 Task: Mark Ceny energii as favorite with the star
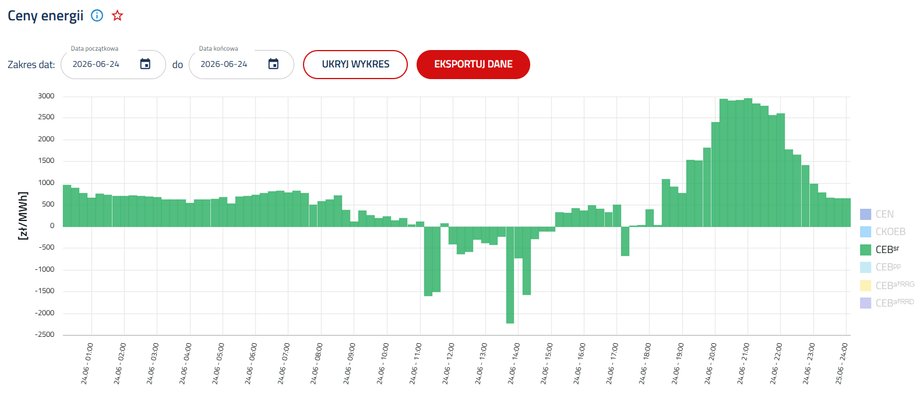click(x=117, y=16)
